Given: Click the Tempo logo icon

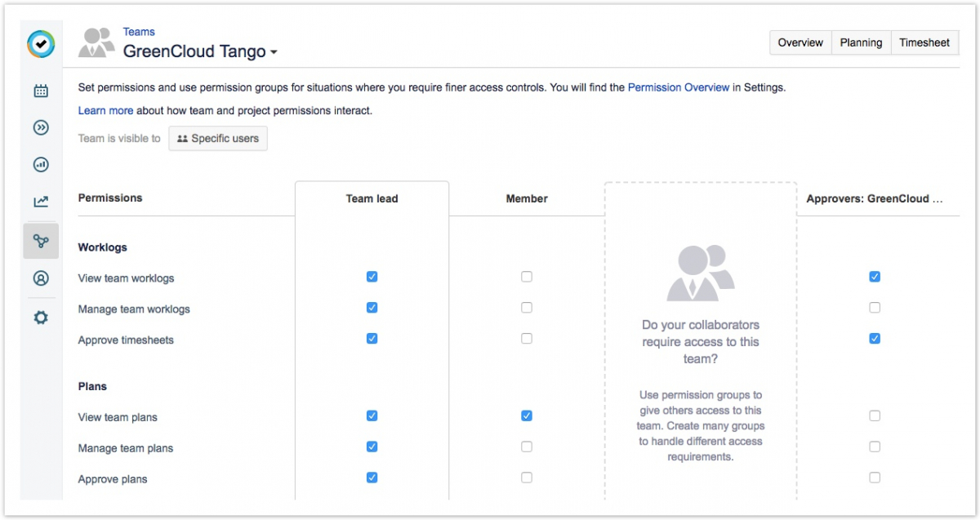Looking at the screenshot, I should click(x=41, y=44).
